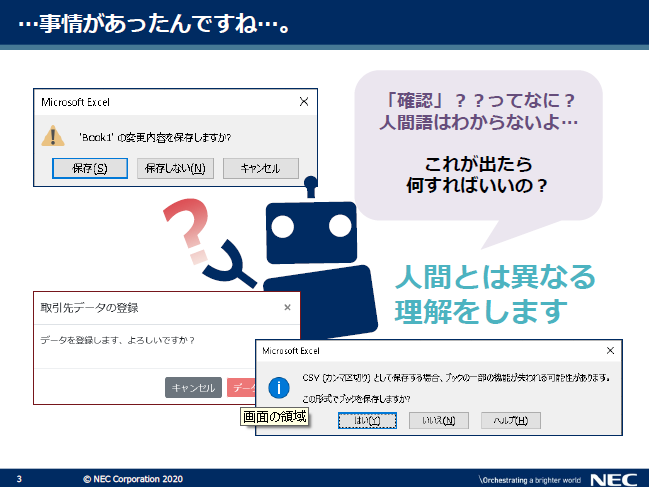Click 保存(S) in the Book1 save dialog

coord(90,168)
